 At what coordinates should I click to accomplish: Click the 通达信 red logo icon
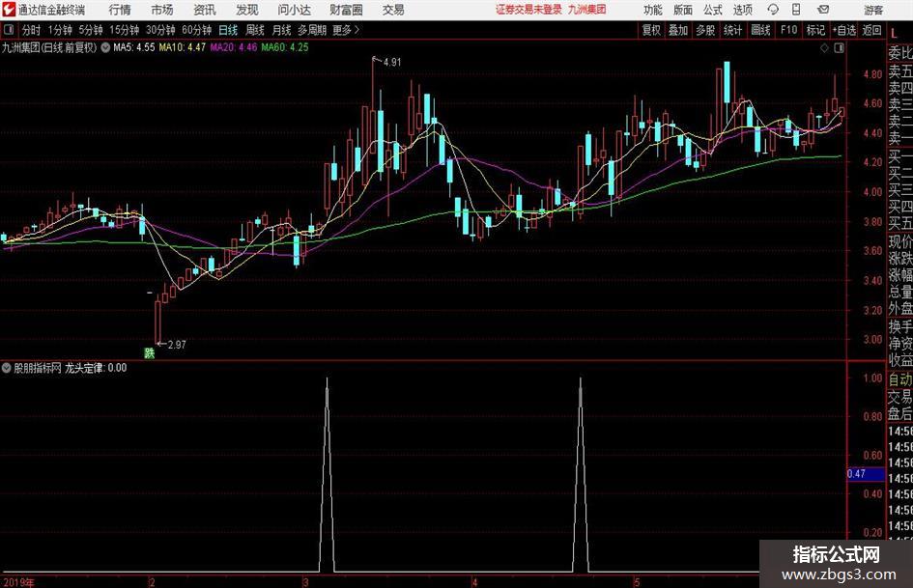click(x=9, y=10)
